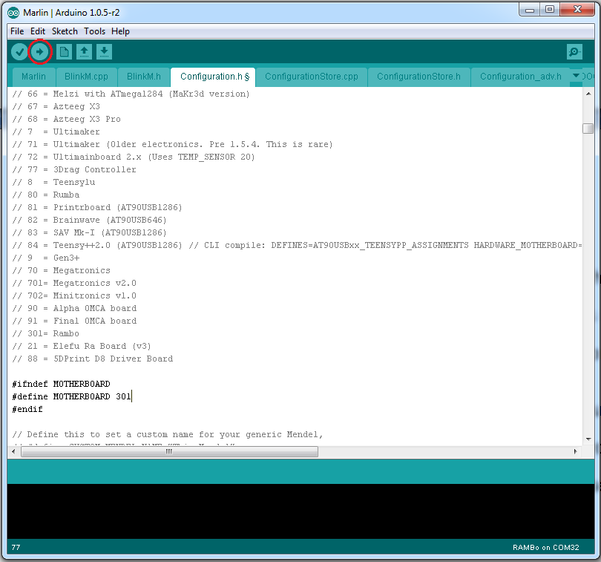
Task: Open the Help menu
Action: point(120,31)
